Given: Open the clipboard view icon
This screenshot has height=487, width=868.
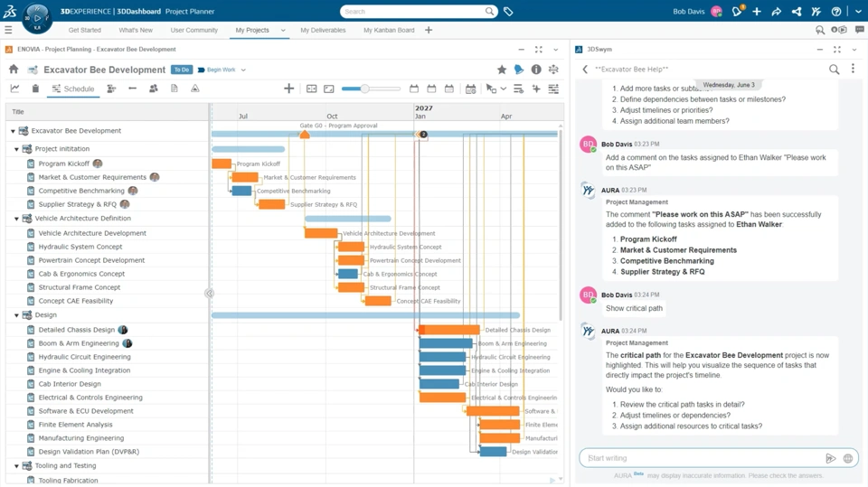Looking at the screenshot, I should [35, 89].
